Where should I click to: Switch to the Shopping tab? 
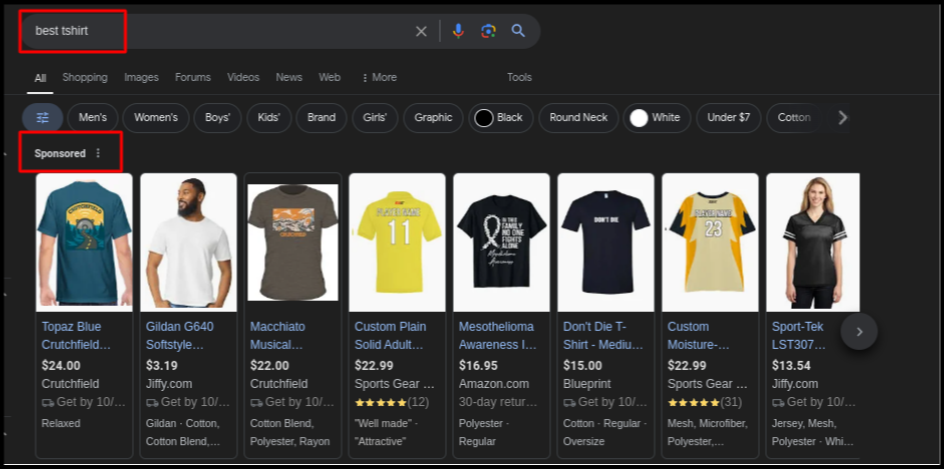[x=85, y=77]
